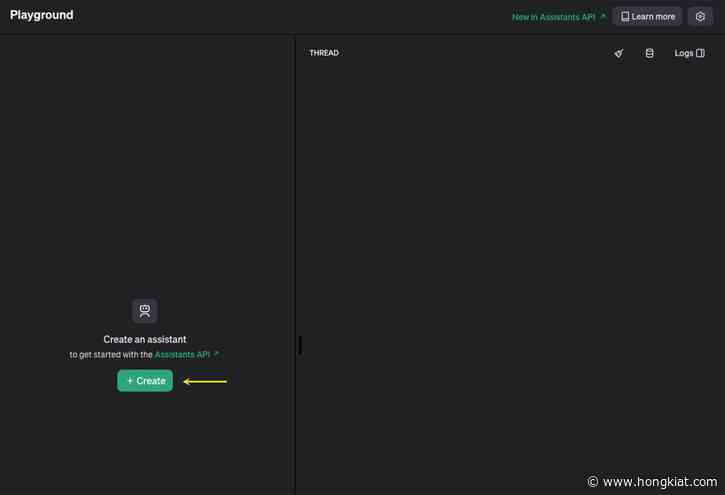This screenshot has width=725, height=495.
Task: Click the Playground title
Action: (42, 15)
